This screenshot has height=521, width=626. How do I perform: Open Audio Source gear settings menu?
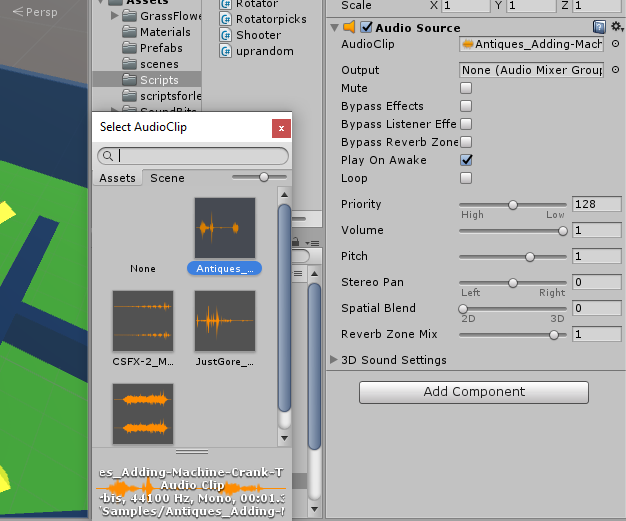click(617, 27)
